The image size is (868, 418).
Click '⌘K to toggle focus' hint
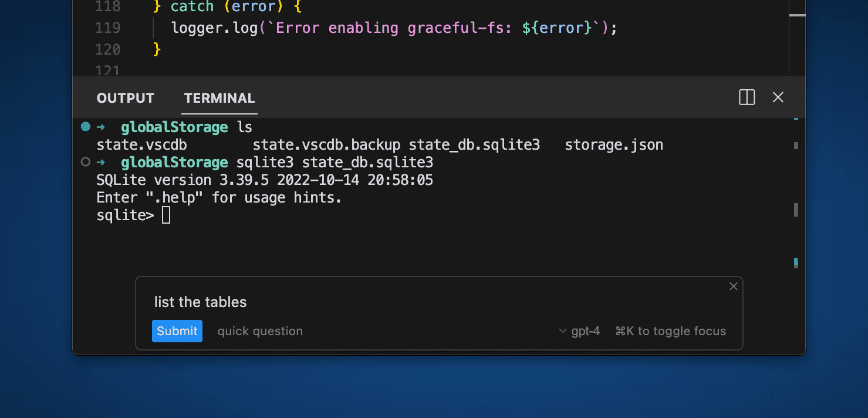(670, 331)
